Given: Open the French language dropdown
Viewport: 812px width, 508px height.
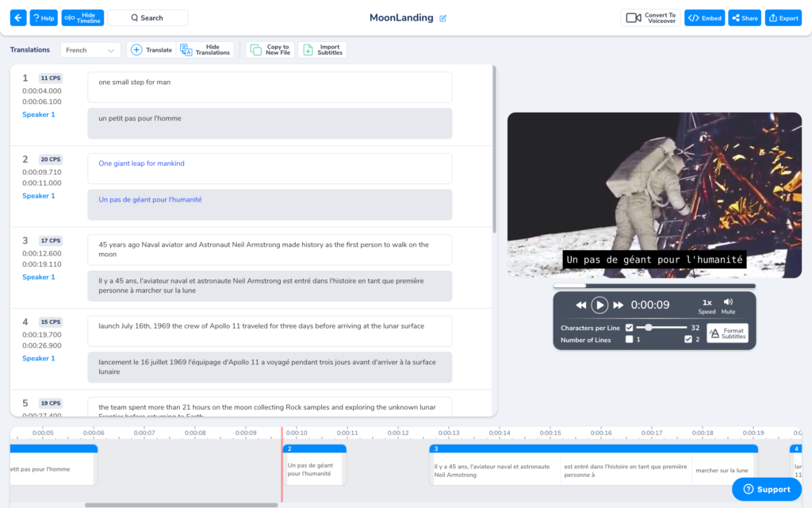Looking at the screenshot, I should pos(90,50).
